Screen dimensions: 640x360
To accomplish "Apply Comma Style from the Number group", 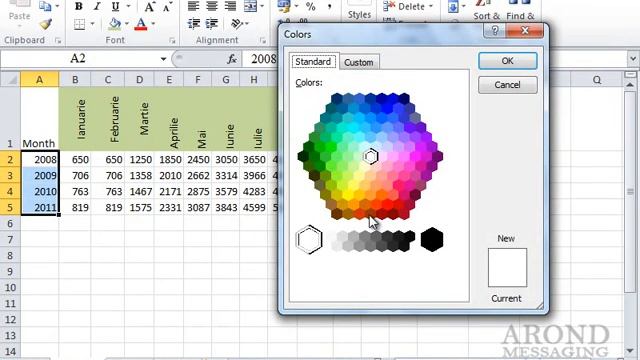I will coord(329,6).
